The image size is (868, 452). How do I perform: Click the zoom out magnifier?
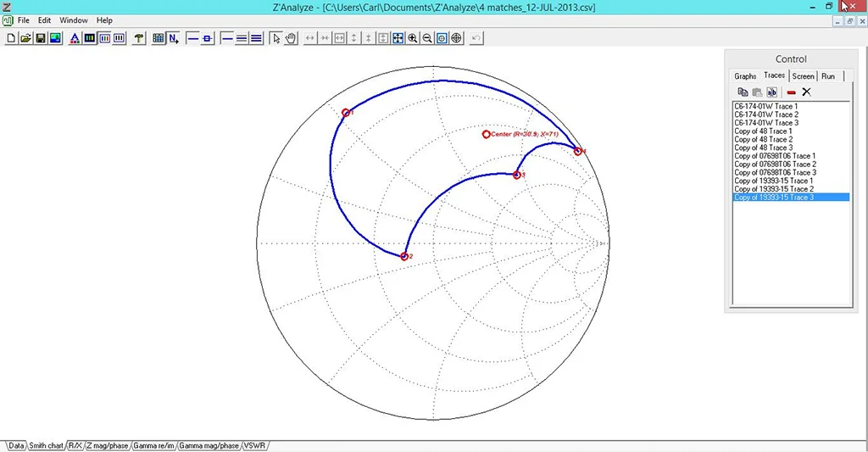click(x=427, y=38)
